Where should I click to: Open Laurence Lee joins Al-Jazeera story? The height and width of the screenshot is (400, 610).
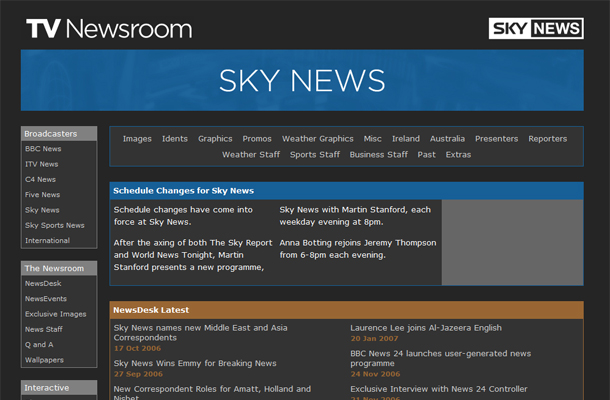pos(426,328)
